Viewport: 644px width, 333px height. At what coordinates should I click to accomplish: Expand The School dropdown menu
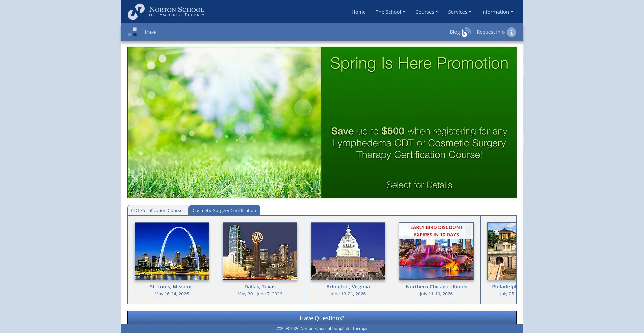click(x=390, y=12)
